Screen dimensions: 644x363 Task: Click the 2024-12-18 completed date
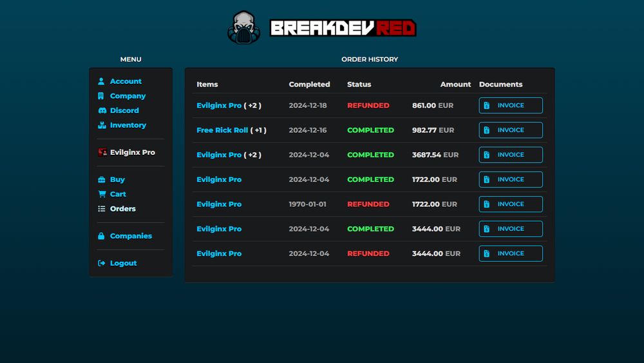(308, 105)
